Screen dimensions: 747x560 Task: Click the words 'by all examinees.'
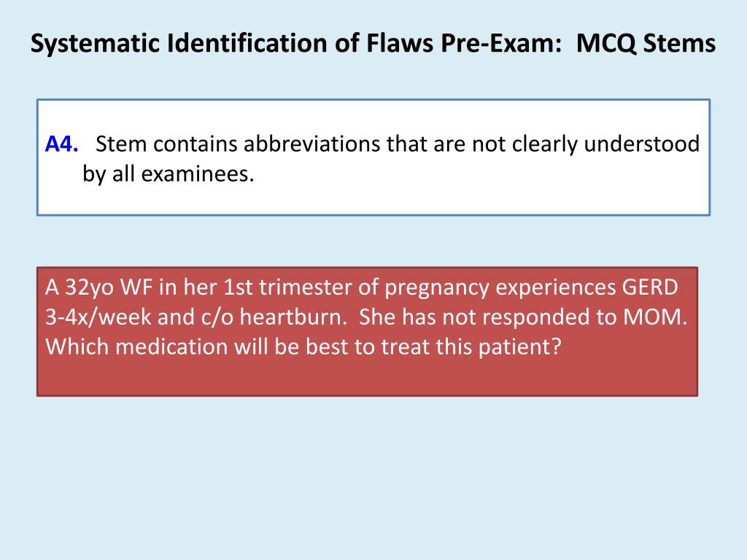tap(169, 174)
